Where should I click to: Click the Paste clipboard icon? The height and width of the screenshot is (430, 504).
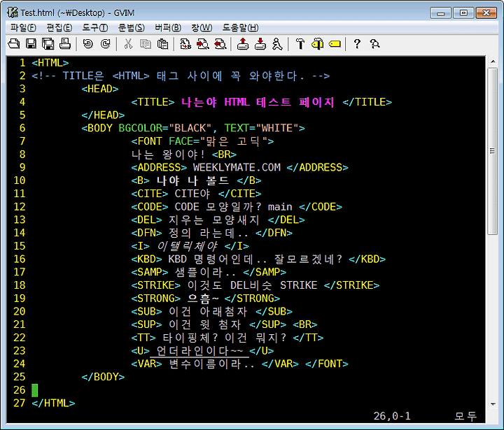(x=162, y=43)
